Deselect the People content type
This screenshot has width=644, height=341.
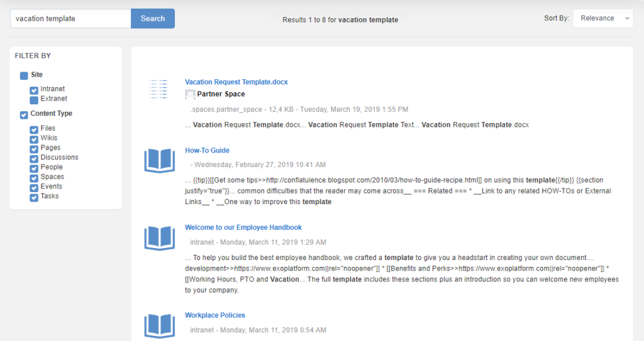34,168
